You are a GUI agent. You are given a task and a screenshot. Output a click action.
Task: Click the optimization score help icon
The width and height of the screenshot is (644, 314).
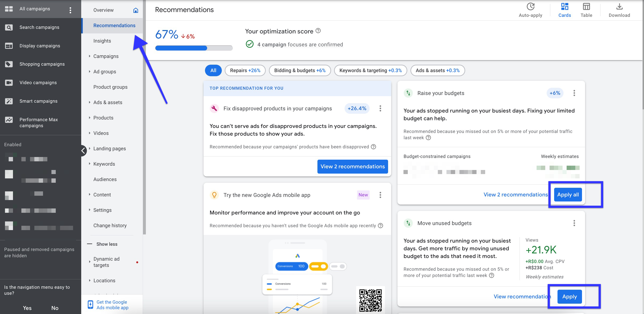click(318, 31)
